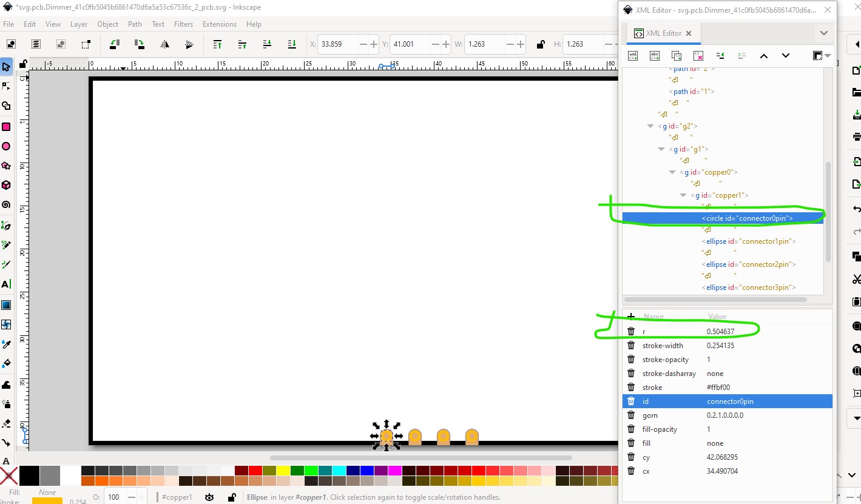
Task: Collapse the g id="copper0" node
Action: click(672, 172)
